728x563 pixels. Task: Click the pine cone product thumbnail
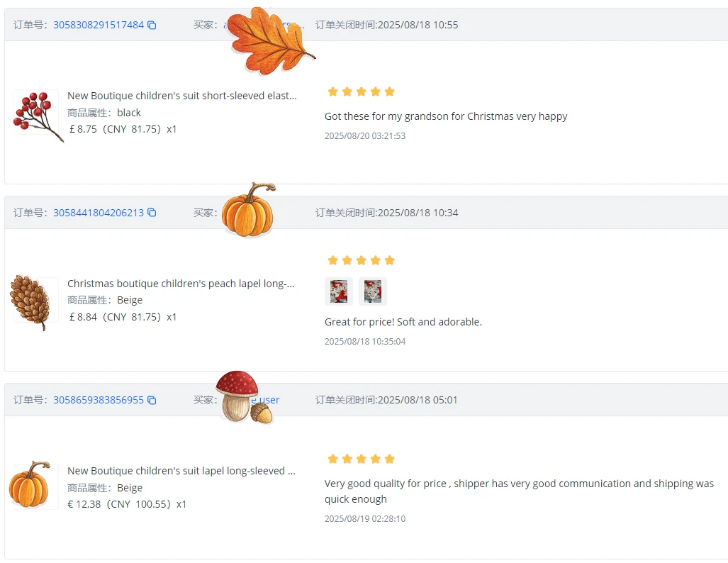pyautogui.click(x=30, y=302)
